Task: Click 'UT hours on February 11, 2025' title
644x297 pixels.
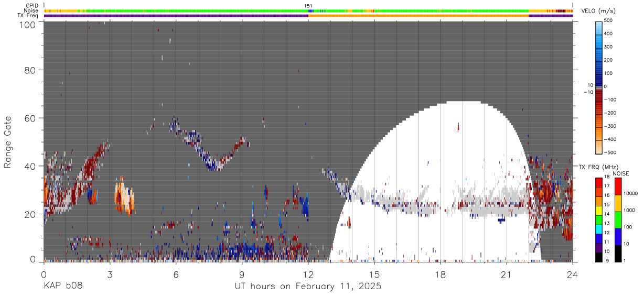Action: pos(308,287)
